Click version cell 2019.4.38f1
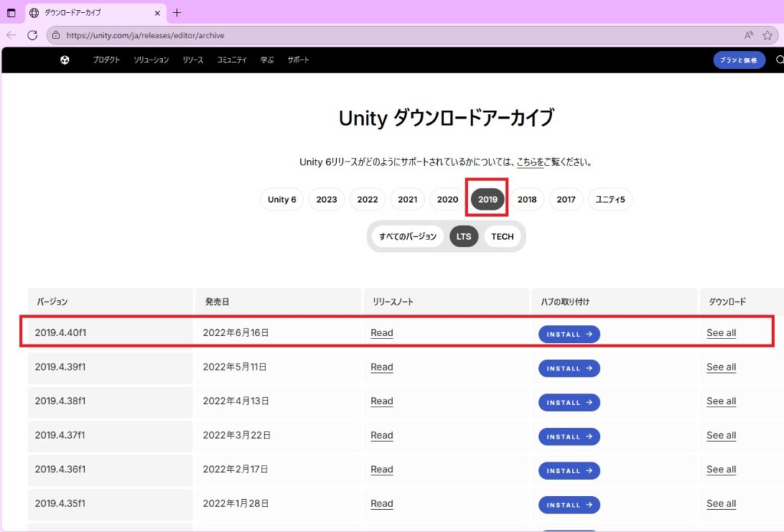784x532 pixels. pos(110,401)
